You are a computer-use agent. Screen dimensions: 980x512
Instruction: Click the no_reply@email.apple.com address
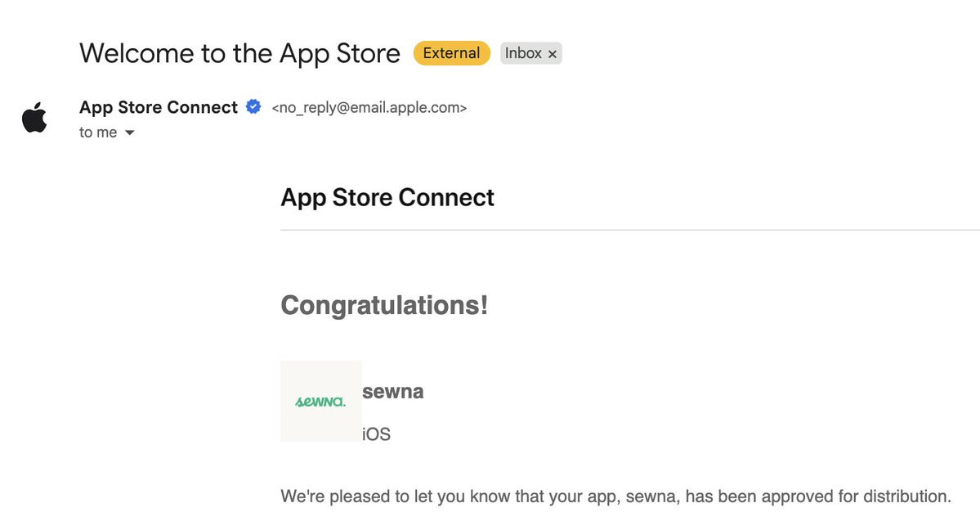pyautogui.click(x=369, y=107)
